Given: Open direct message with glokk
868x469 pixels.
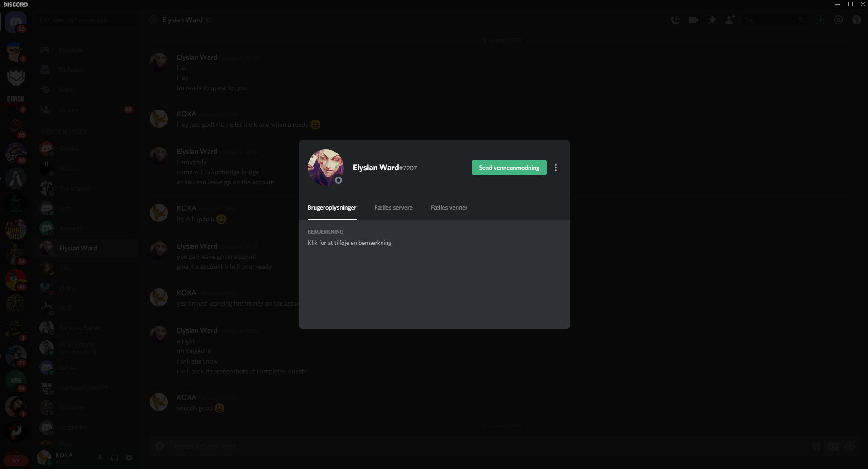Looking at the screenshot, I should (86, 288).
